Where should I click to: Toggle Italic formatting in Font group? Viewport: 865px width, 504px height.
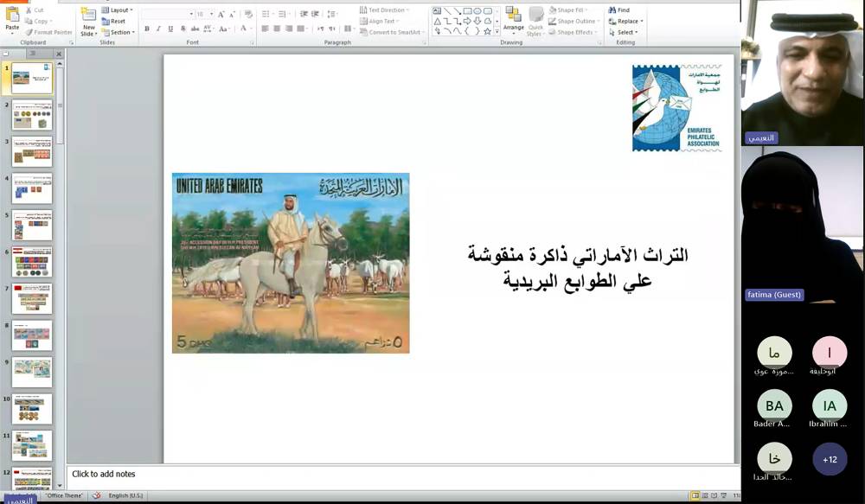tap(158, 29)
